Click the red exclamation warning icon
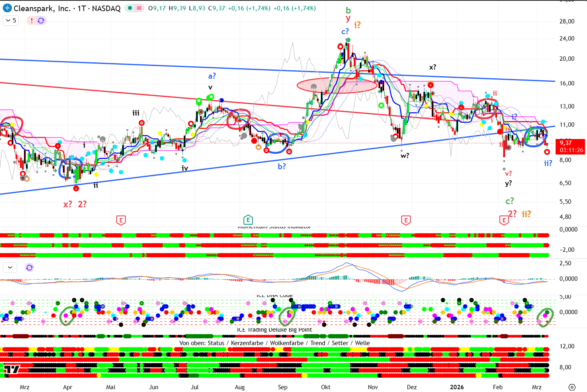The image size is (587, 392). coord(32,21)
